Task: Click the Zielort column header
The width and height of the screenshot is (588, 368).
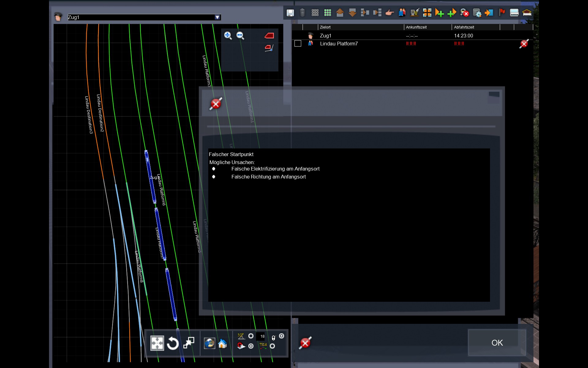Action: pyautogui.click(x=325, y=27)
